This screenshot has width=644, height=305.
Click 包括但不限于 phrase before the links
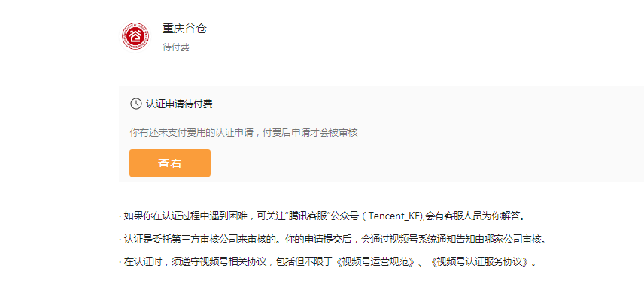click(x=303, y=262)
